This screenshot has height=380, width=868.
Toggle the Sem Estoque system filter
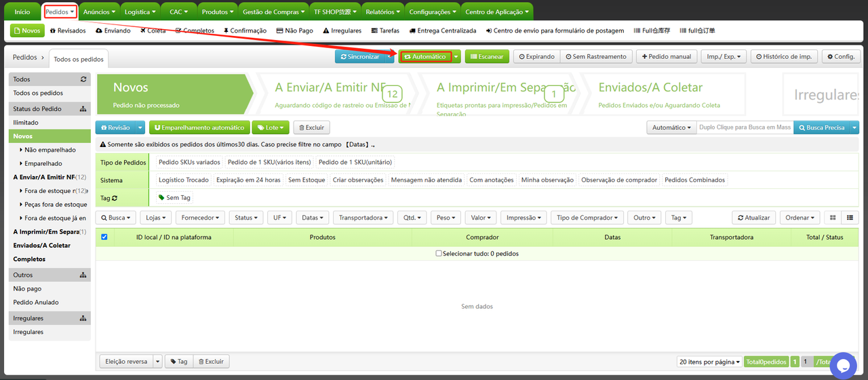[307, 180]
